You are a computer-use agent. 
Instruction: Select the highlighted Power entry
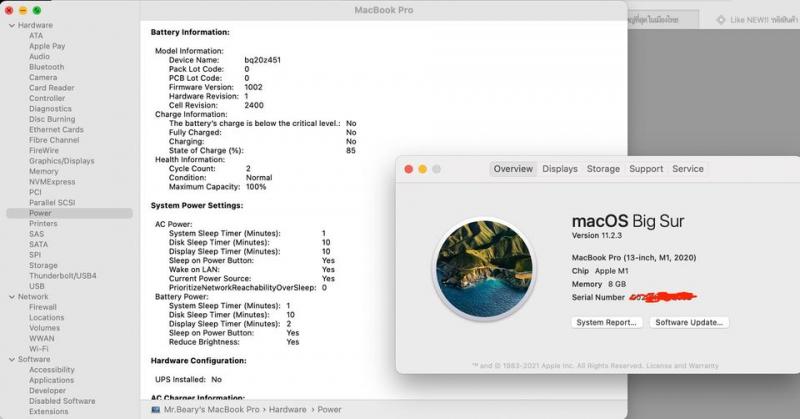click(x=69, y=213)
